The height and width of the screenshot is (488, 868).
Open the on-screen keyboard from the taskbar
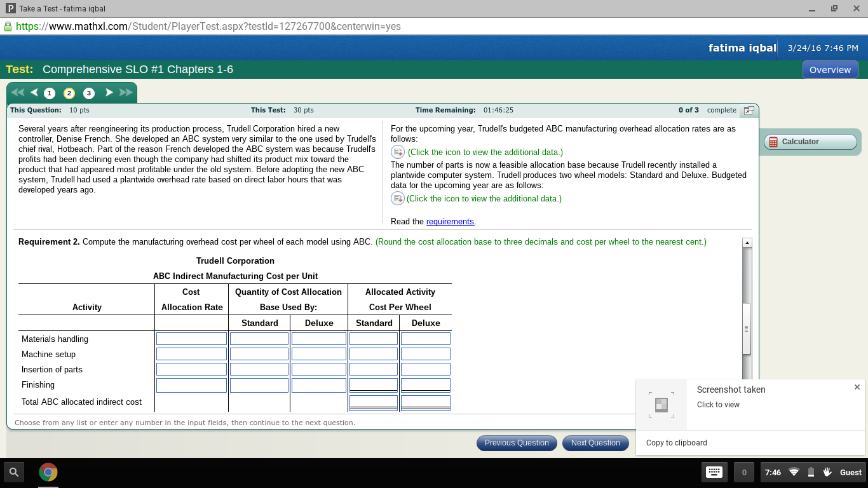click(x=714, y=472)
